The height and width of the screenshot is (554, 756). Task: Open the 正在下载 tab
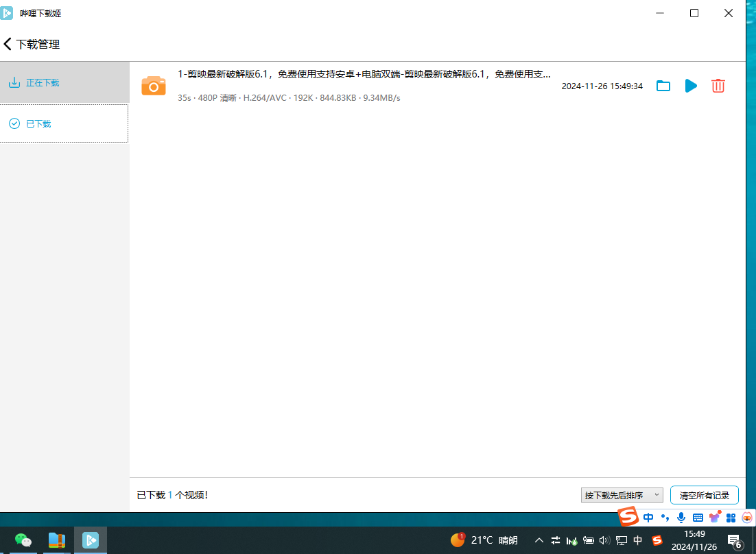pos(64,83)
